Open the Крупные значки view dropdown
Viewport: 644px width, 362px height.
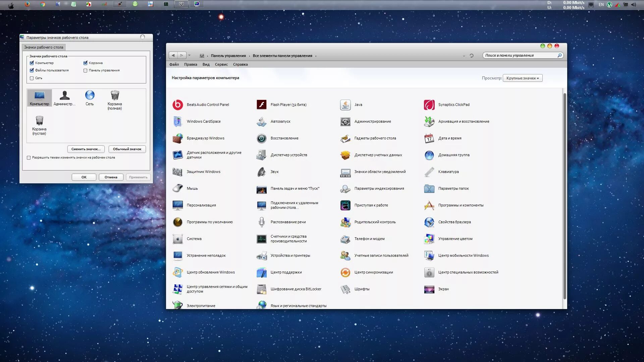coord(522,78)
